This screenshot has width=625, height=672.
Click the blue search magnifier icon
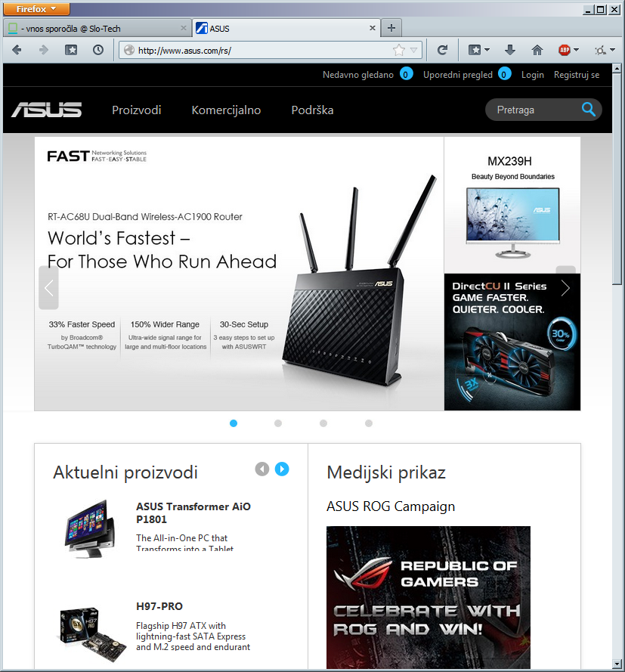click(x=589, y=110)
